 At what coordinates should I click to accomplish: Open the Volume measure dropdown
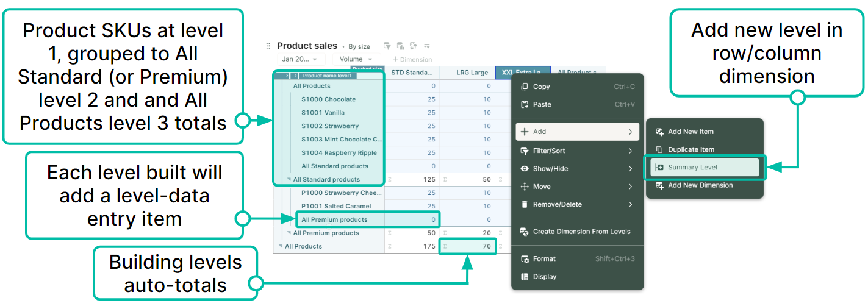[356, 59]
